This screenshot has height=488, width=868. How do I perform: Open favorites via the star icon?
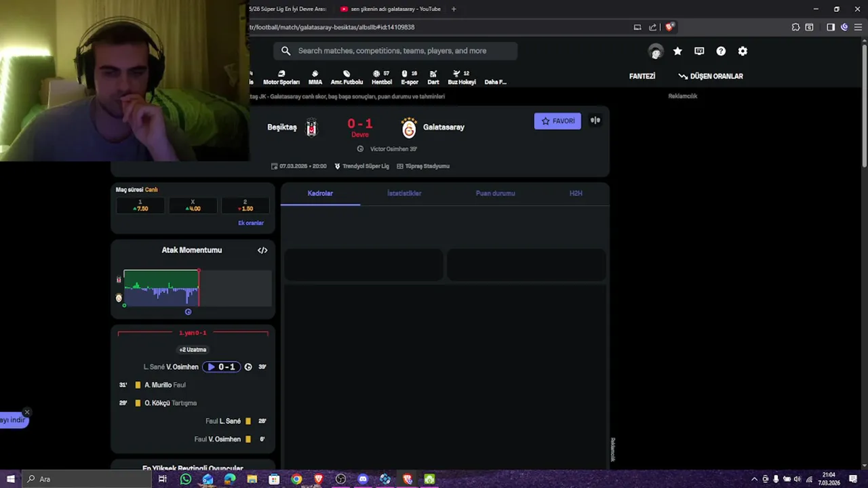[677, 51]
